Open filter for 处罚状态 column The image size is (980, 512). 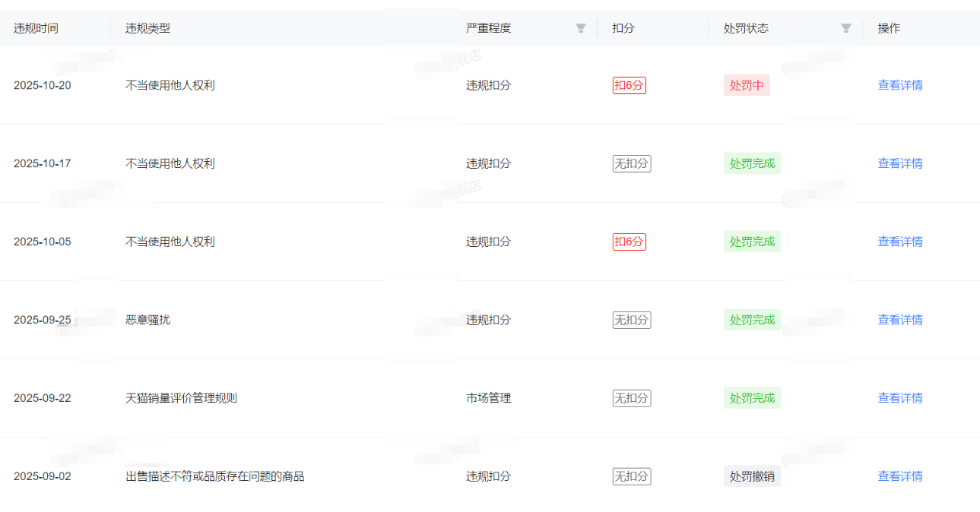[845, 29]
